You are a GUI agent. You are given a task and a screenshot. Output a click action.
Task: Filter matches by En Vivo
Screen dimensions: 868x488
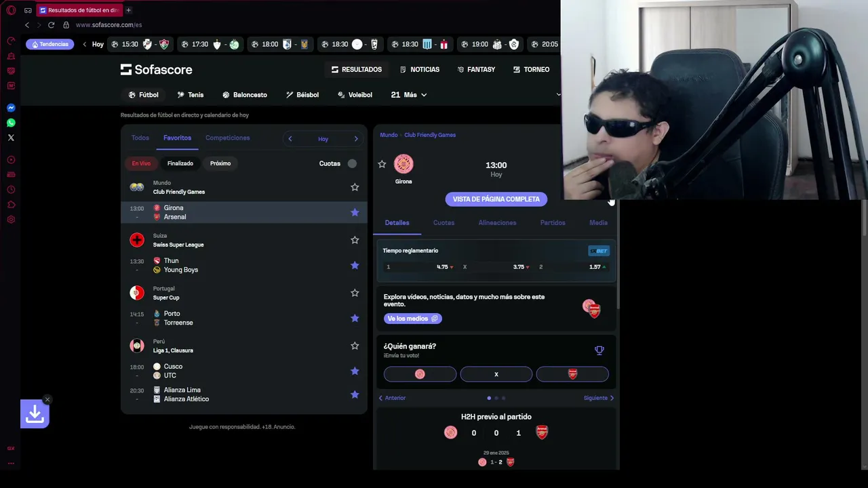click(x=141, y=163)
